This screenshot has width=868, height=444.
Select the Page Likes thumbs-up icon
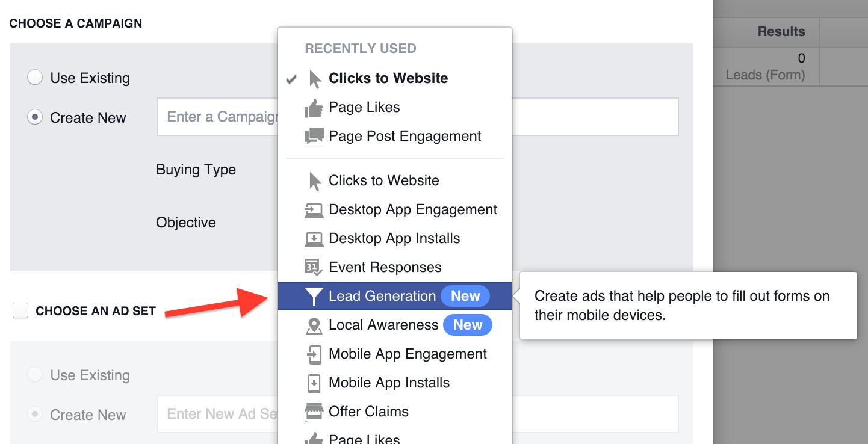click(x=314, y=107)
